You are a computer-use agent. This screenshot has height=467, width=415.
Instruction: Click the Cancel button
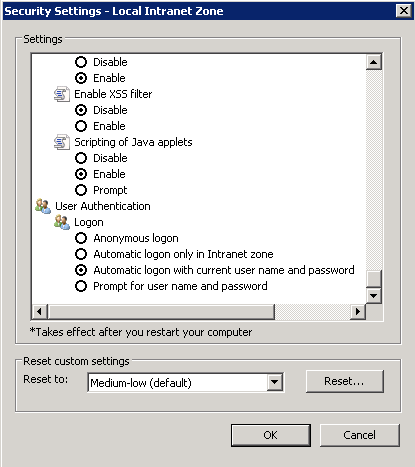360,435
